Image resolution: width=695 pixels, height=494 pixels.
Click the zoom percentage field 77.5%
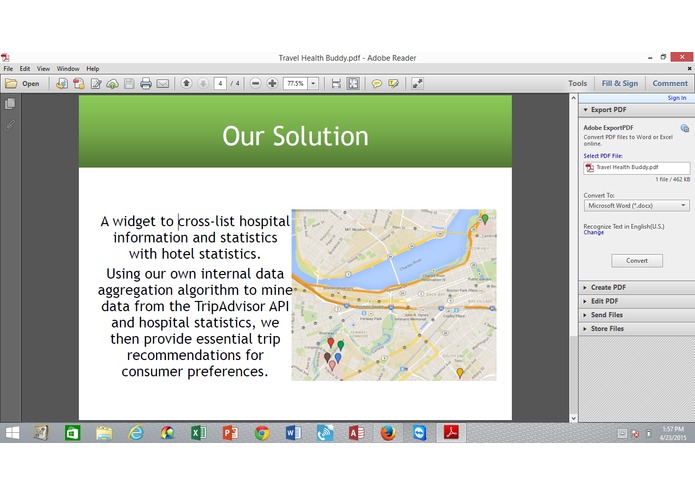tap(295, 83)
